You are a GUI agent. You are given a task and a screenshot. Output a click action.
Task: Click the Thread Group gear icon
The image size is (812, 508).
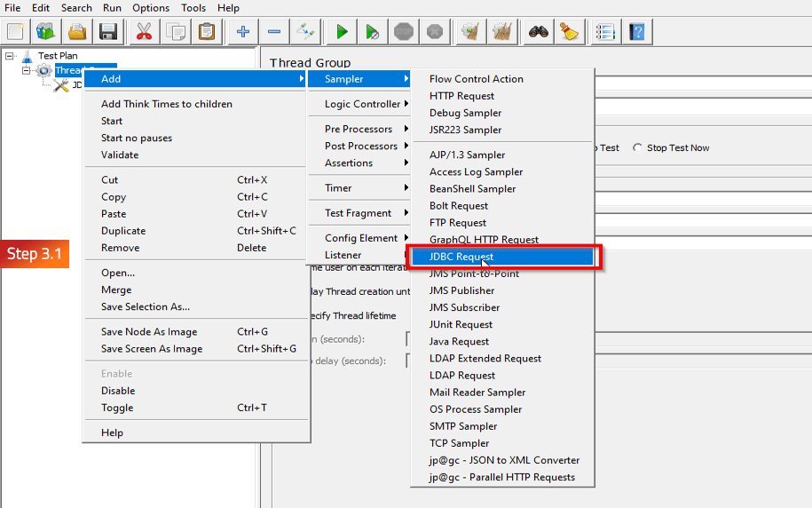(x=44, y=70)
